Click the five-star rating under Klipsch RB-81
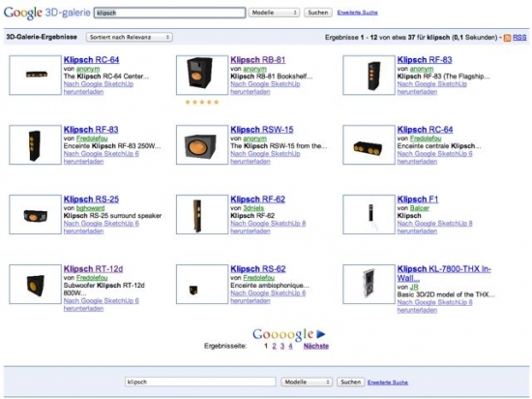Viewport: 532px width, 399px height. coord(202,102)
